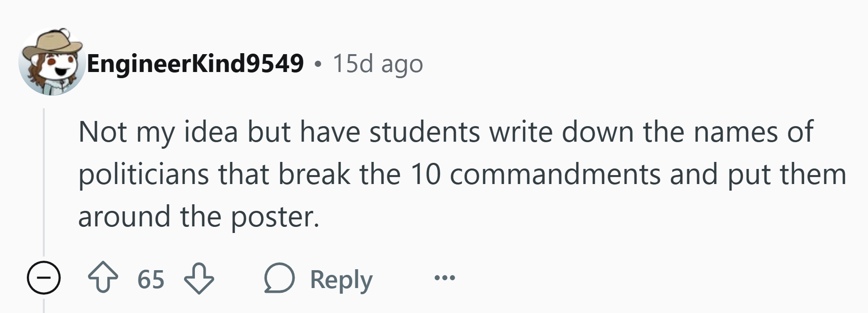
Task: Click the 65 vote score count
Action: (151, 279)
